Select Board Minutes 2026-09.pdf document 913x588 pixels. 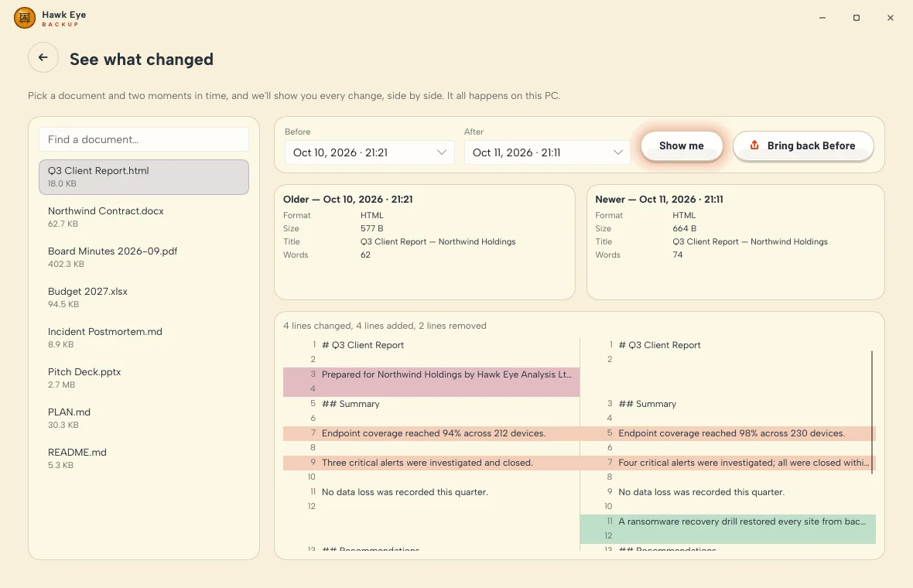144,258
